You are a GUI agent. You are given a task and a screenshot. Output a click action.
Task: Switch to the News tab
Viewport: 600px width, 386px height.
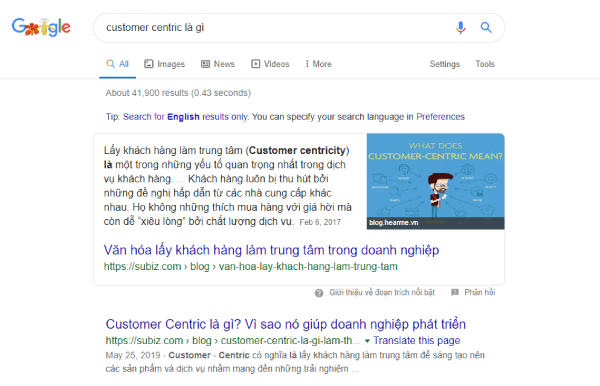(218, 64)
